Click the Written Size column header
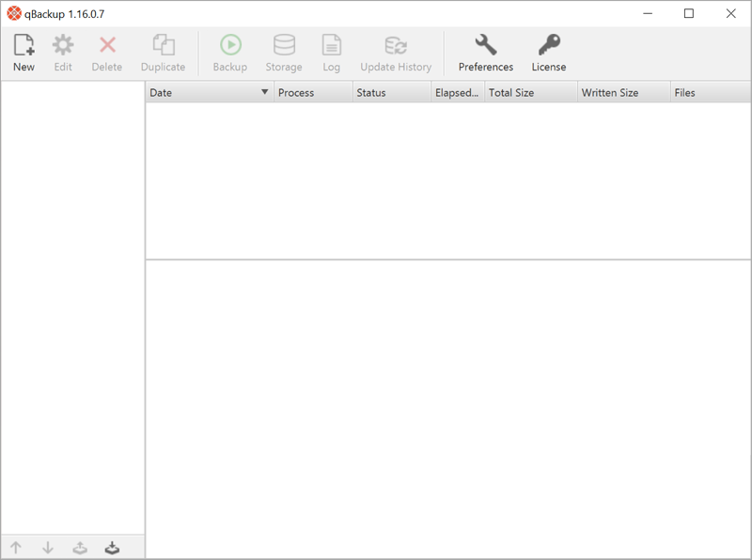Screen dimensions: 752x560 click(624, 92)
